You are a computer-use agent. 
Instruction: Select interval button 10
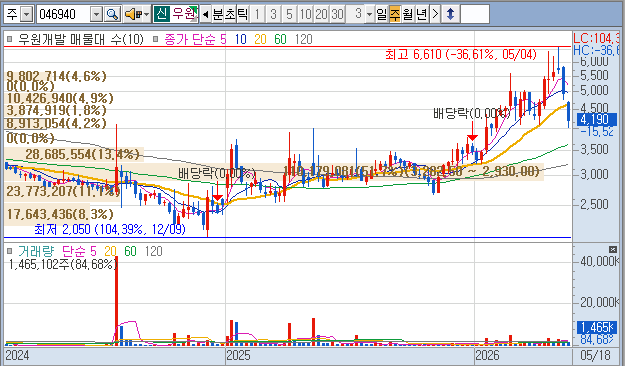[x=305, y=15]
